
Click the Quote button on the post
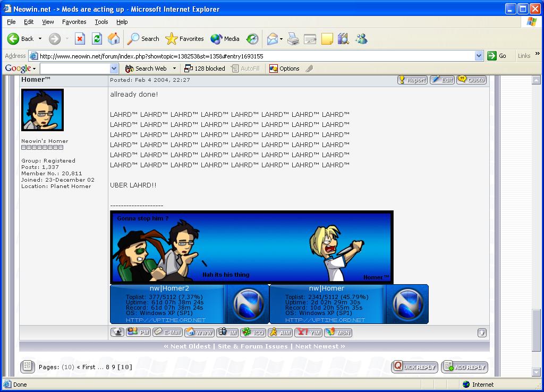(x=471, y=80)
